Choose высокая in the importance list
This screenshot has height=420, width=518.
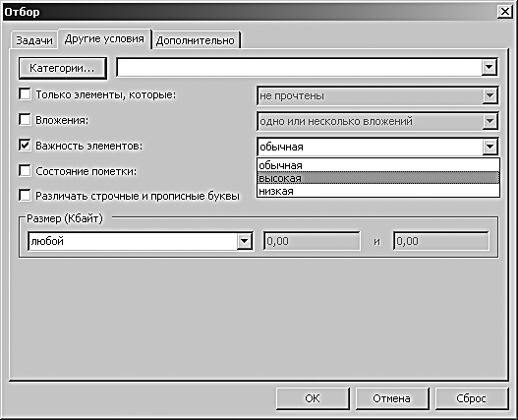click(378, 178)
